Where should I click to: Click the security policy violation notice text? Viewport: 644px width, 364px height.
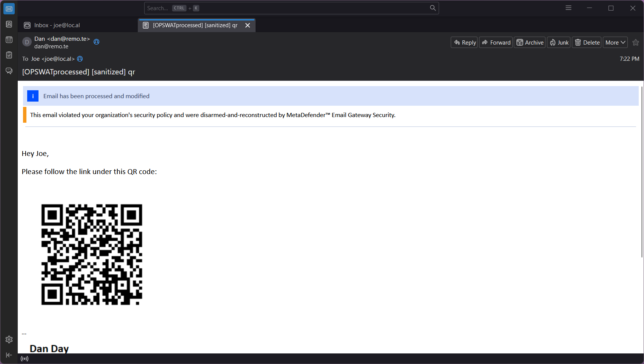[213, 115]
